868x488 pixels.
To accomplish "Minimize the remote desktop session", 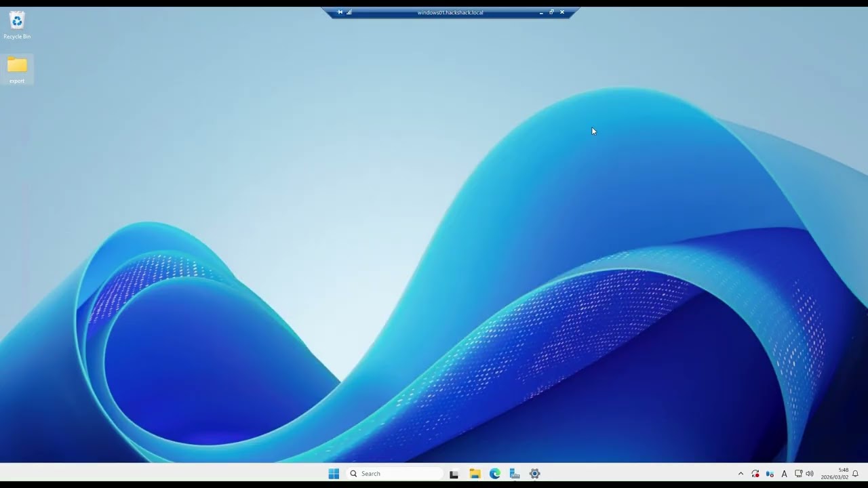I will pos(541,12).
